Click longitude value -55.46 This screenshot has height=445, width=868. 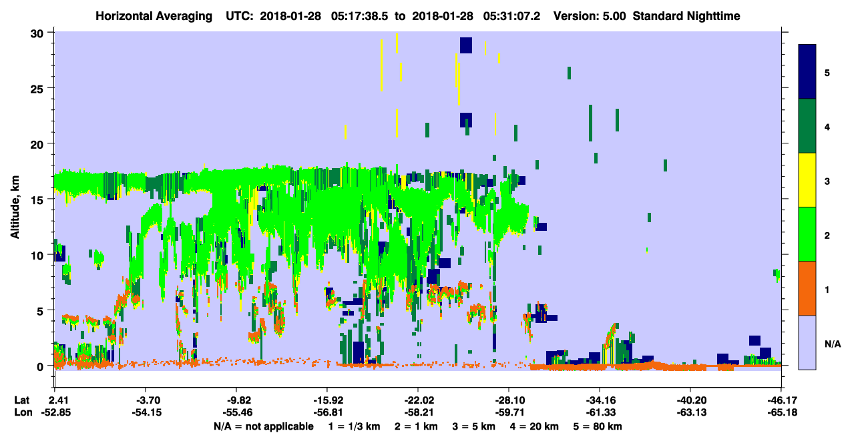(236, 412)
